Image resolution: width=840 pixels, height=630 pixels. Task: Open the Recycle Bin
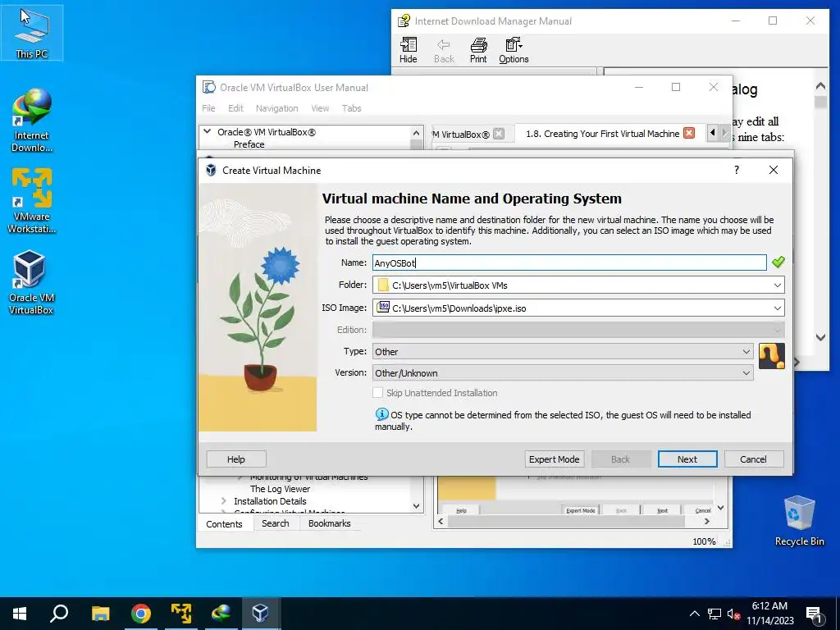[799, 520]
